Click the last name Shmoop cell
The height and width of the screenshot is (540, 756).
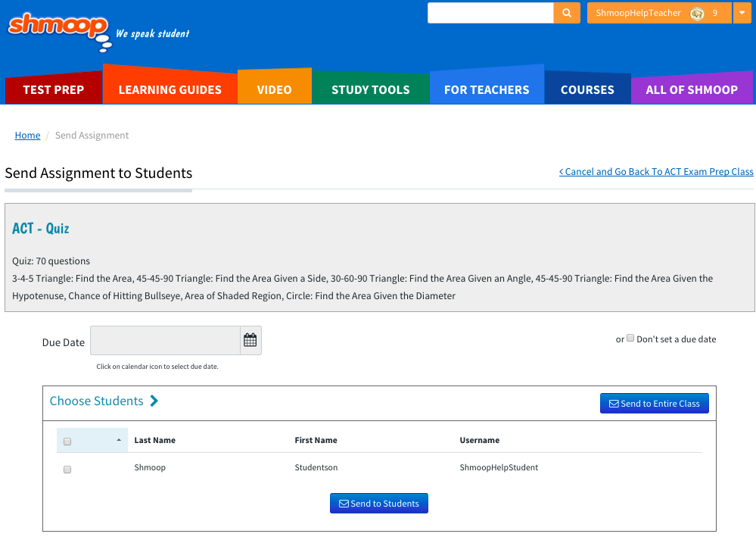pos(150,467)
